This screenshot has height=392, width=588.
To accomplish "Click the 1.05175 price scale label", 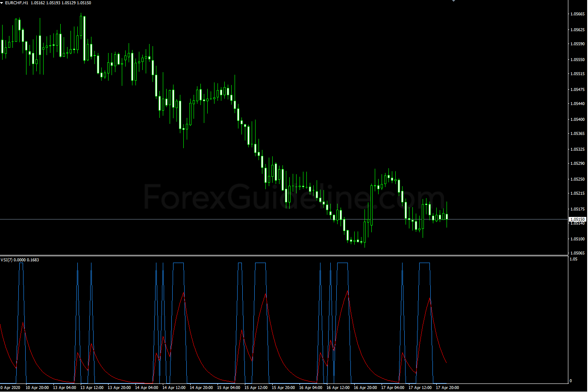I will 577,209.
